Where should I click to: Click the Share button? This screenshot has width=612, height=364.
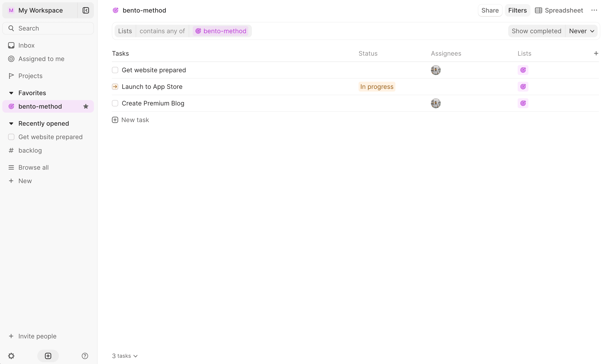pyautogui.click(x=490, y=10)
